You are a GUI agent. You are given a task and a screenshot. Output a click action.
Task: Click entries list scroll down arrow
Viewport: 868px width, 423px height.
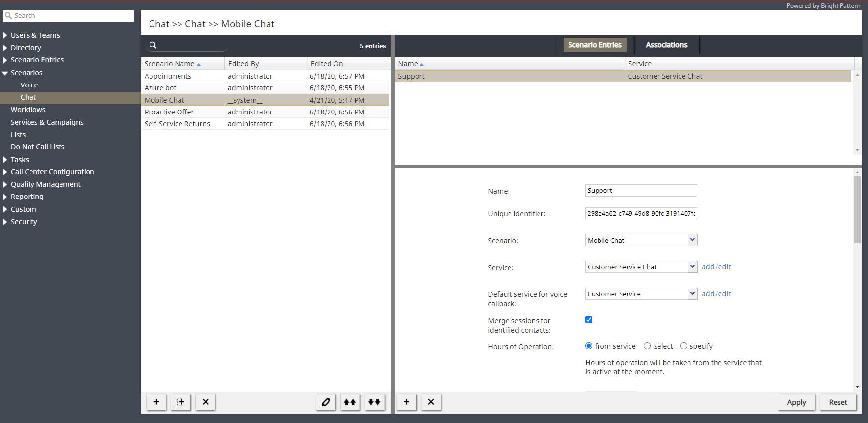[x=857, y=150]
